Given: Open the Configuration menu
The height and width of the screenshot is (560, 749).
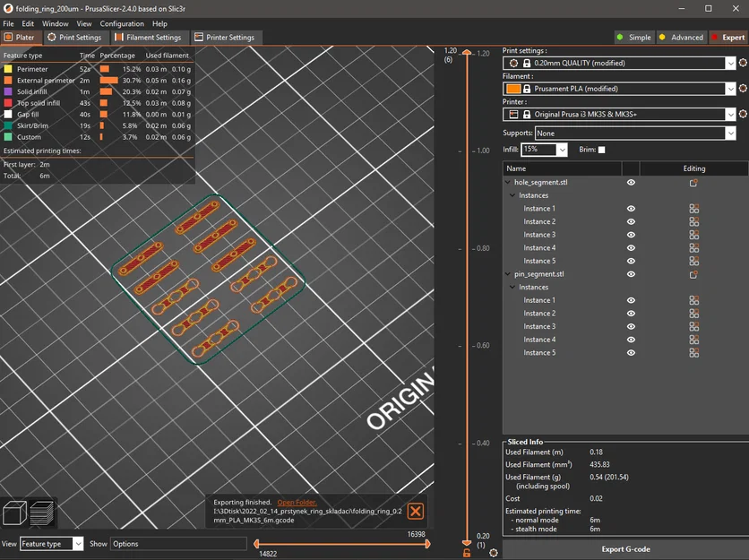Looking at the screenshot, I should tap(122, 24).
